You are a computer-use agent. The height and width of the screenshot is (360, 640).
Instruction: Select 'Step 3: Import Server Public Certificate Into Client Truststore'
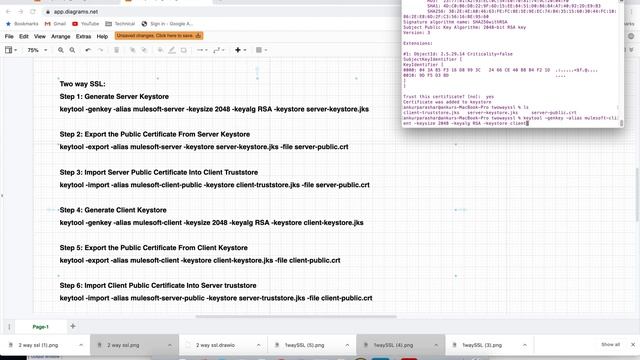click(159, 172)
